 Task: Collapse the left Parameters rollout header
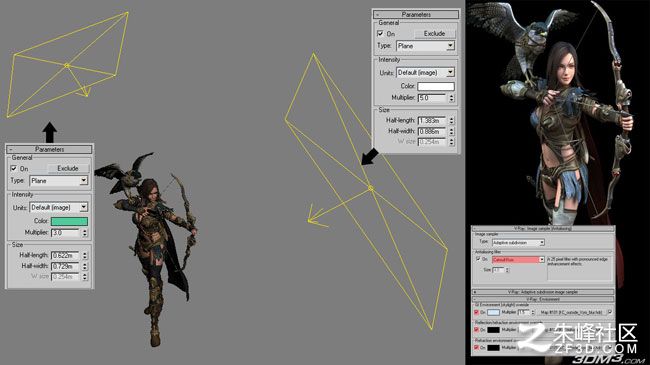49,149
